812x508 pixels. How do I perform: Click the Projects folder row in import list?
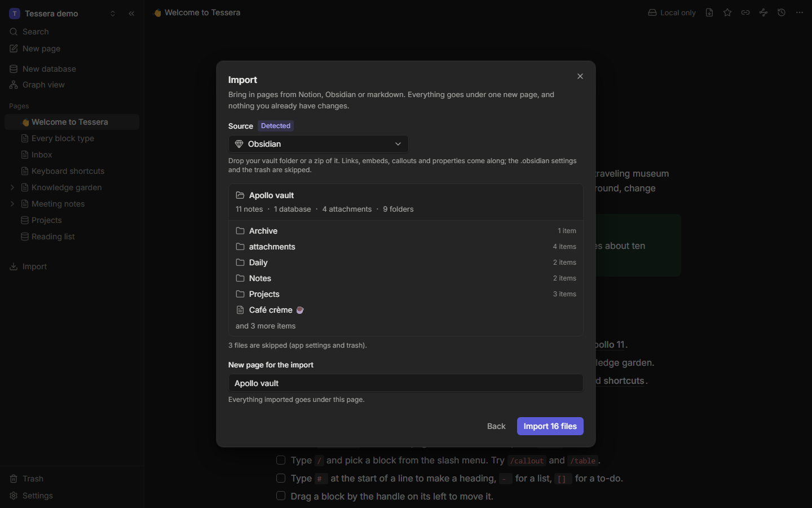click(406, 294)
